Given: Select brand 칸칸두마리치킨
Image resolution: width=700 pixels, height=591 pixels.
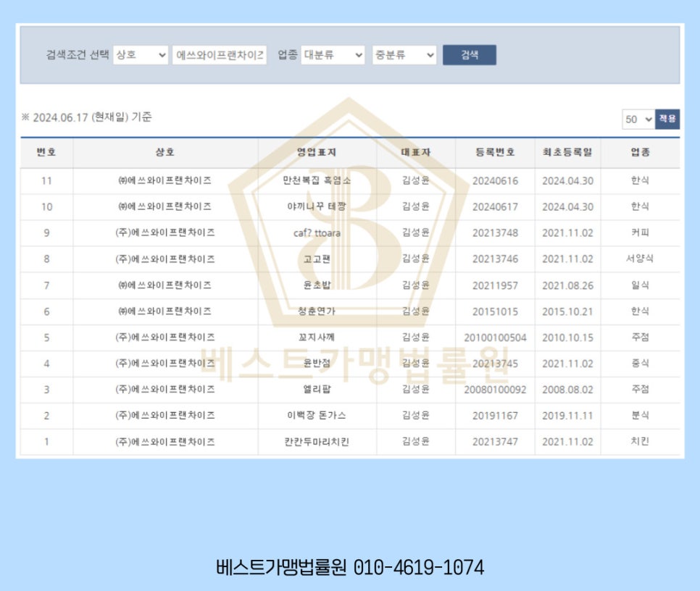Looking at the screenshot, I should point(317,442).
